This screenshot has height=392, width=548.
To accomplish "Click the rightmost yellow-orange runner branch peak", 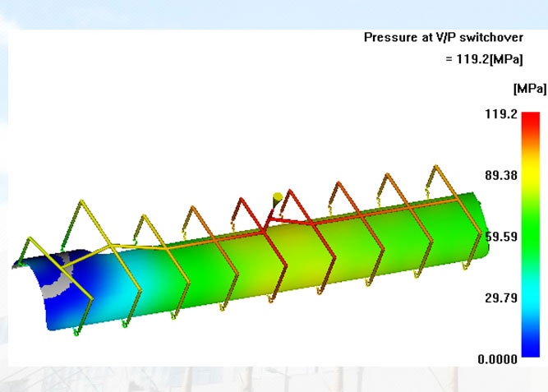I will click(x=434, y=168).
